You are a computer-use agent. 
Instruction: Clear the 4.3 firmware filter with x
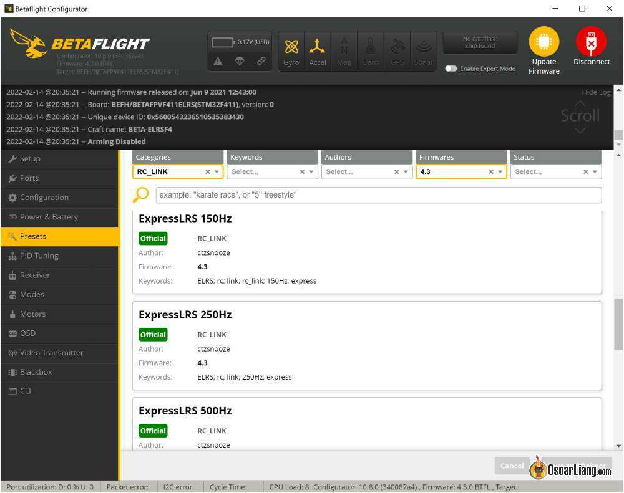(491, 172)
